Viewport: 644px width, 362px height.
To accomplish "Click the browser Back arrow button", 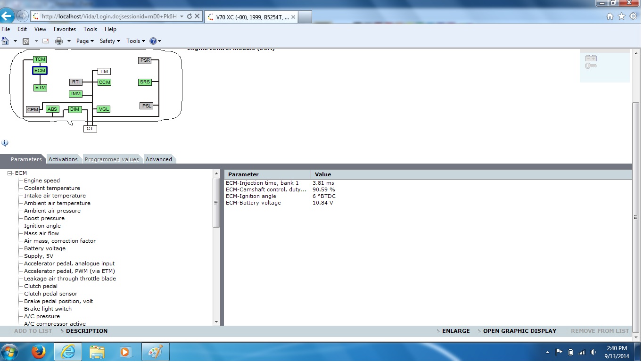I will (x=7, y=16).
